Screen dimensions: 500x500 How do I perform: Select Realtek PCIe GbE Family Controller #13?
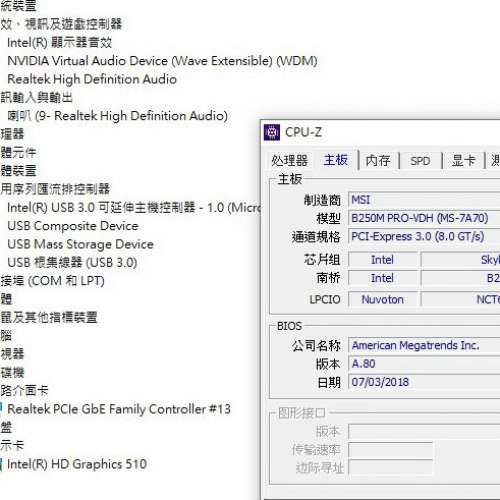click(x=119, y=409)
